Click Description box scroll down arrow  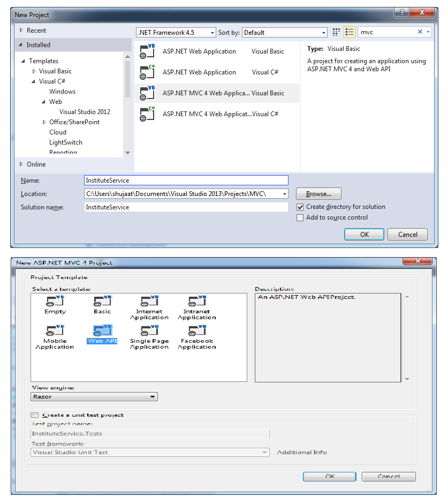tap(407, 379)
